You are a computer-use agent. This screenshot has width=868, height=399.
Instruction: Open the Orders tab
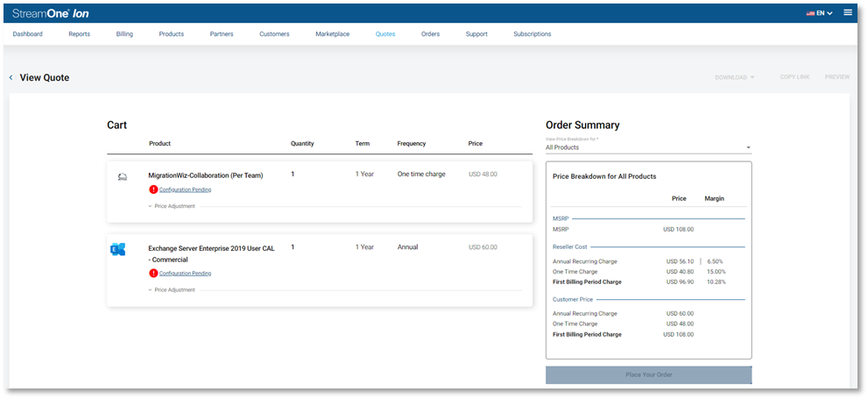430,34
